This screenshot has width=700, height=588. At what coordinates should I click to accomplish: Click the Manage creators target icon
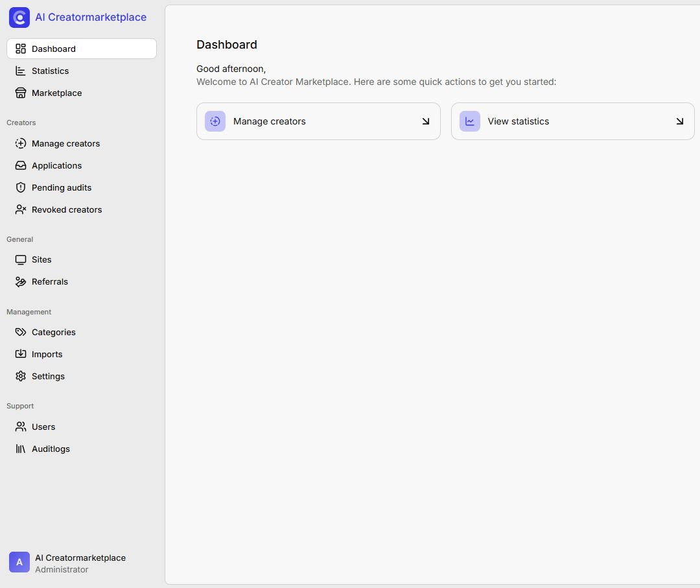coord(20,143)
